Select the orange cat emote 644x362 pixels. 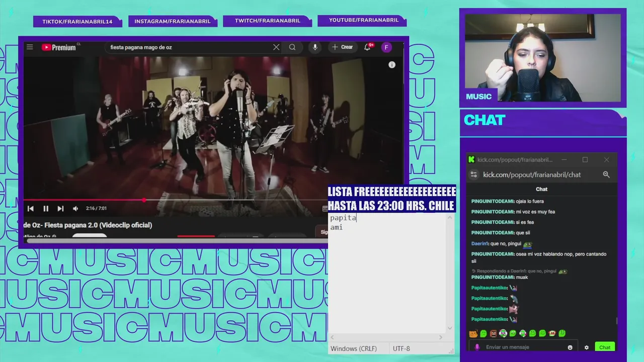click(x=473, y=333)
